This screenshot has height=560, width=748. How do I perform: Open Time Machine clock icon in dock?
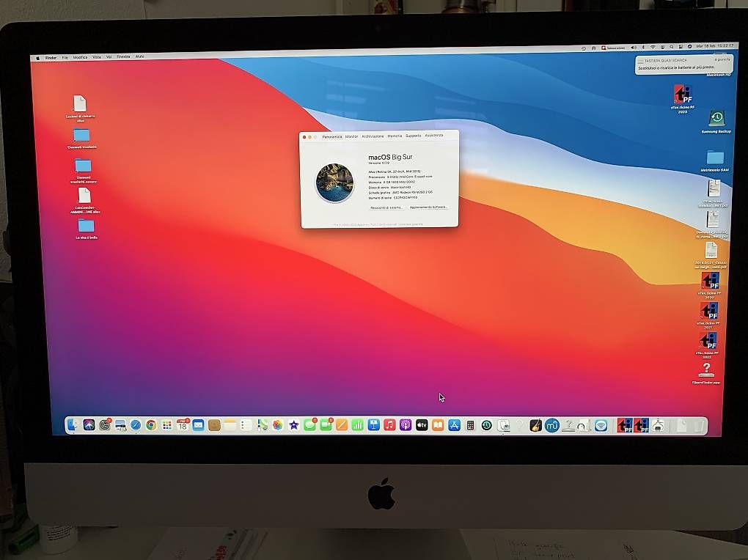click(x=487, y=425)
